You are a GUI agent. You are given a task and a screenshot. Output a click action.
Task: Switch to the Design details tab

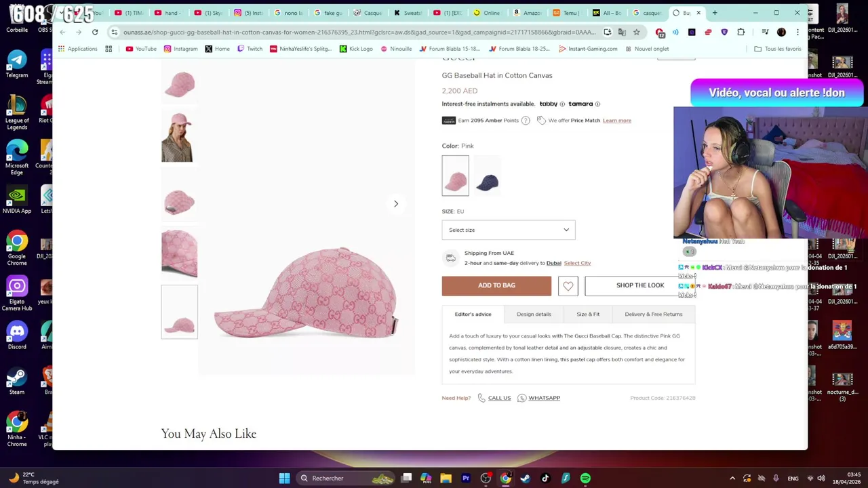534,314
